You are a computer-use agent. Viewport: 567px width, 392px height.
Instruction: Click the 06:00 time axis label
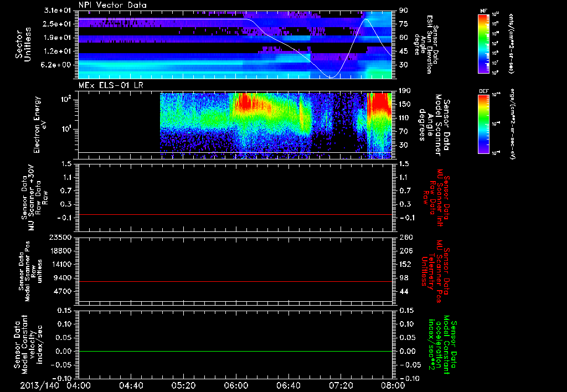tap(236, 385)
